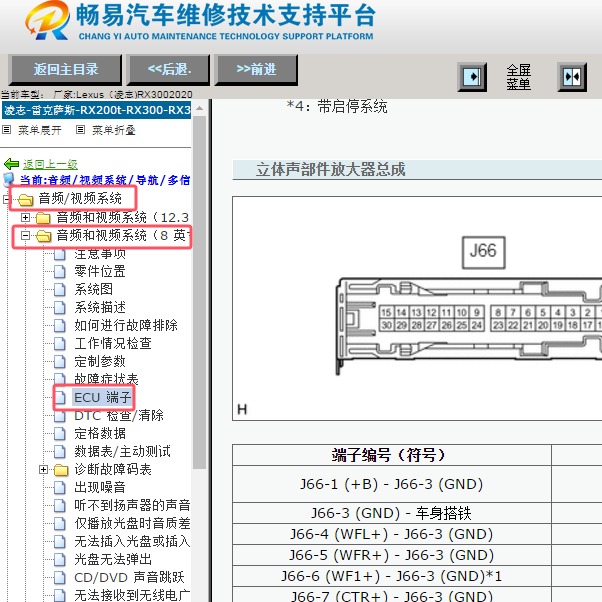The height and width of the screenshot is (602, 602).
Task: Click the 诊断故障码表 folder icon
Action: (x=61, y=470)
